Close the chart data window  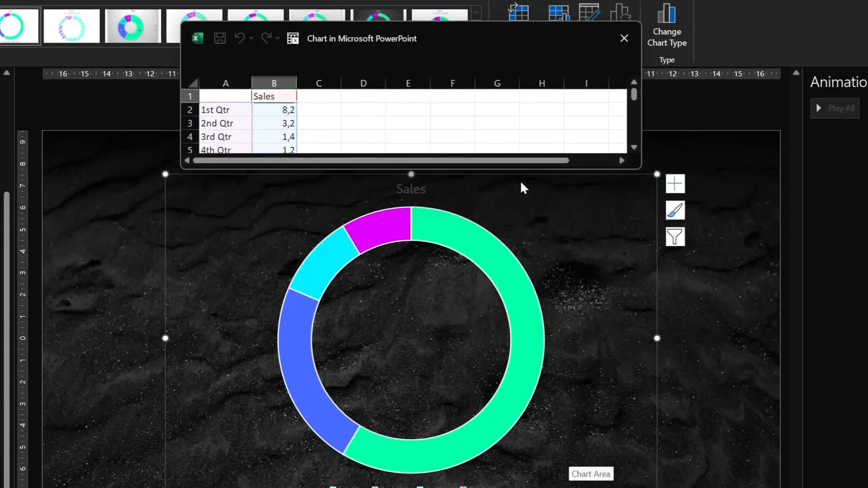(624, 38)
